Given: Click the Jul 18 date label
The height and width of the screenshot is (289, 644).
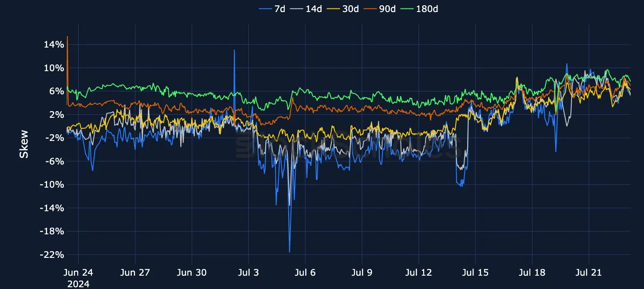Looking at the screenshot, I should (532, 273).
